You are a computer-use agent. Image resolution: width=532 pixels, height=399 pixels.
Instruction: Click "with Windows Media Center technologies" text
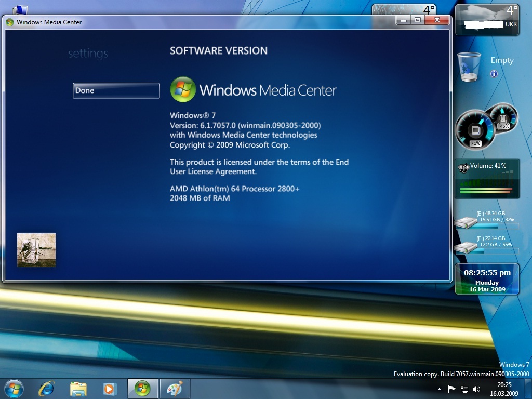point(244,135)
